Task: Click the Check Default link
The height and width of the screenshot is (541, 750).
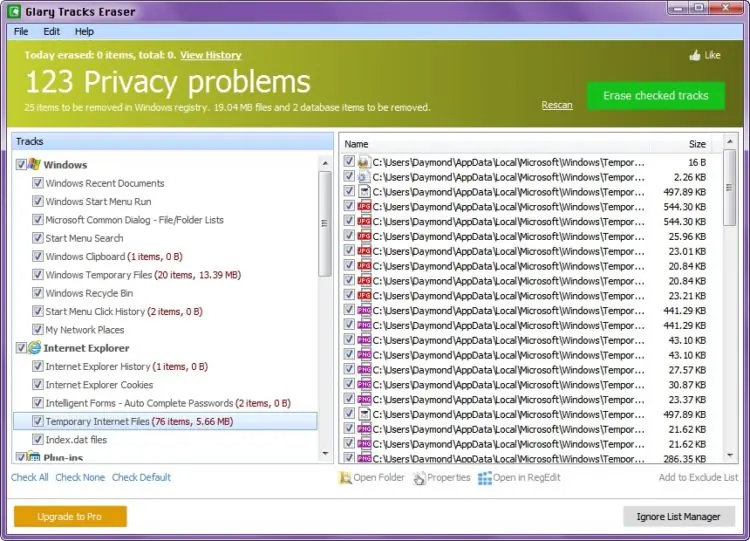Action: point(141,477)
